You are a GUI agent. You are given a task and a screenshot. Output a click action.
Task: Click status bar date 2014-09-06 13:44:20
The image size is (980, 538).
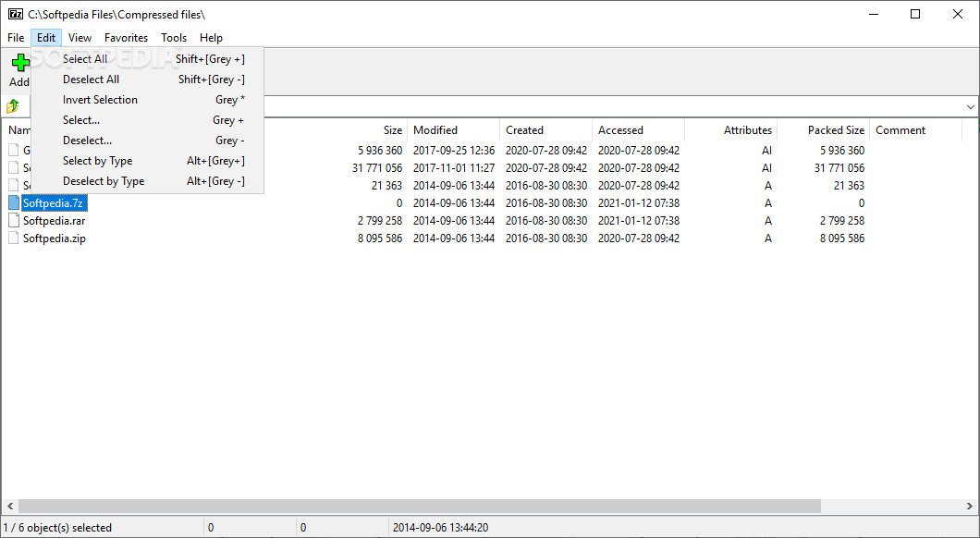pos(441,528)
